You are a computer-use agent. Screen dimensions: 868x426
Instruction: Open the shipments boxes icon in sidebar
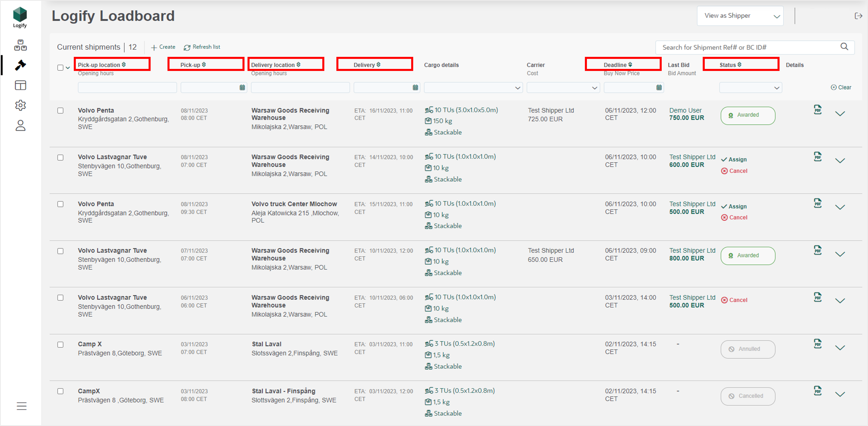tap(20, 45)
